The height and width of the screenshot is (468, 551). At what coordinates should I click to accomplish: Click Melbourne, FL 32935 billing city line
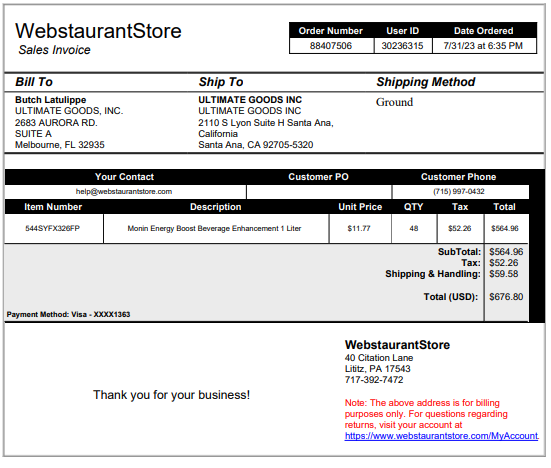(60, 145)
